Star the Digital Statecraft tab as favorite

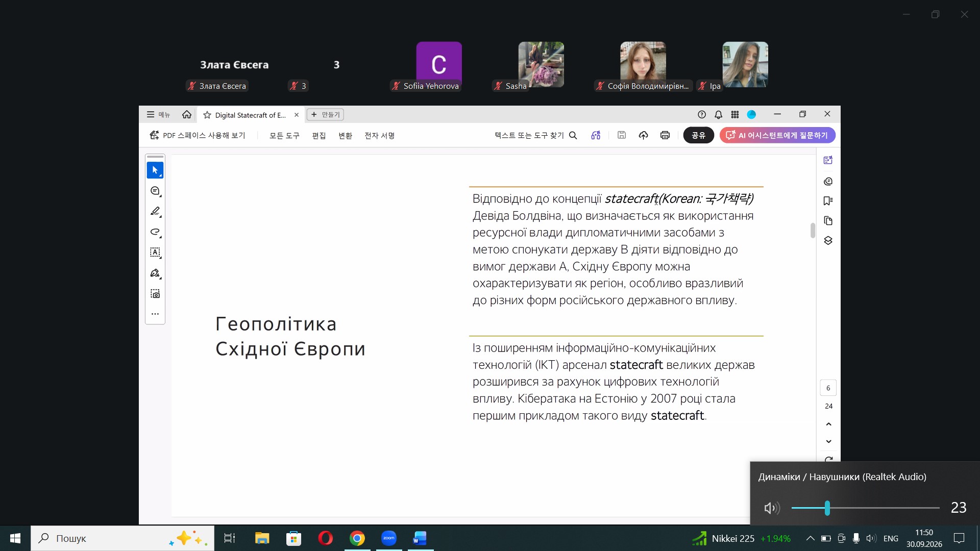click(x=207, y=115)
